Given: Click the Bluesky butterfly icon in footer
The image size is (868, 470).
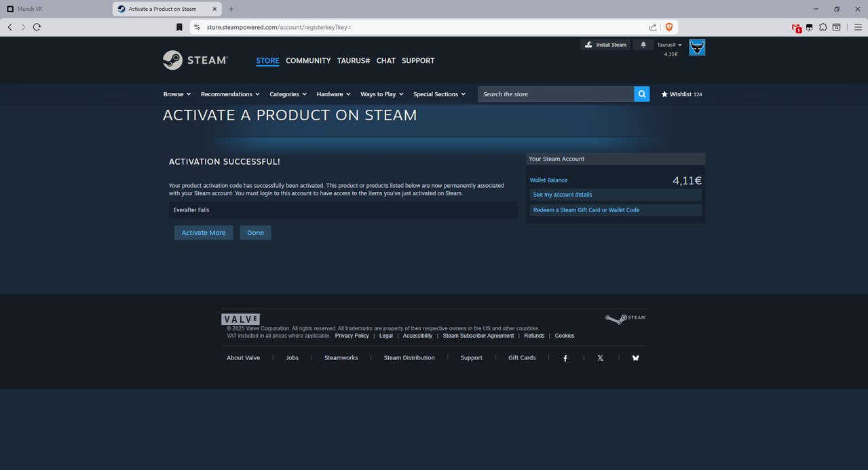Looking at the screenshot, I should [x=635, y=358].
